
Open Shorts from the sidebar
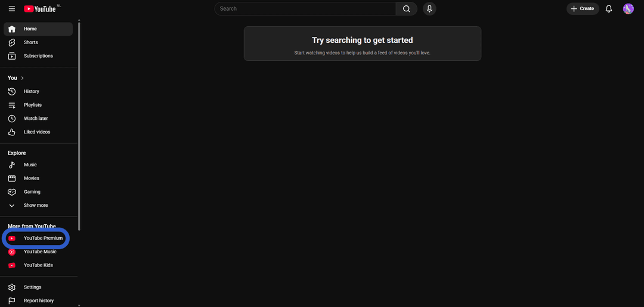(x=38, y=42)
